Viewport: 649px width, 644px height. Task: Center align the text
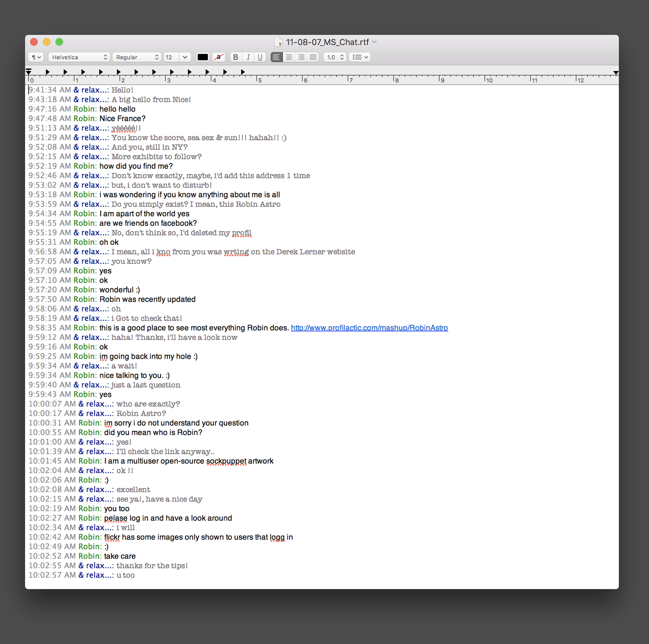click(289, 57)
